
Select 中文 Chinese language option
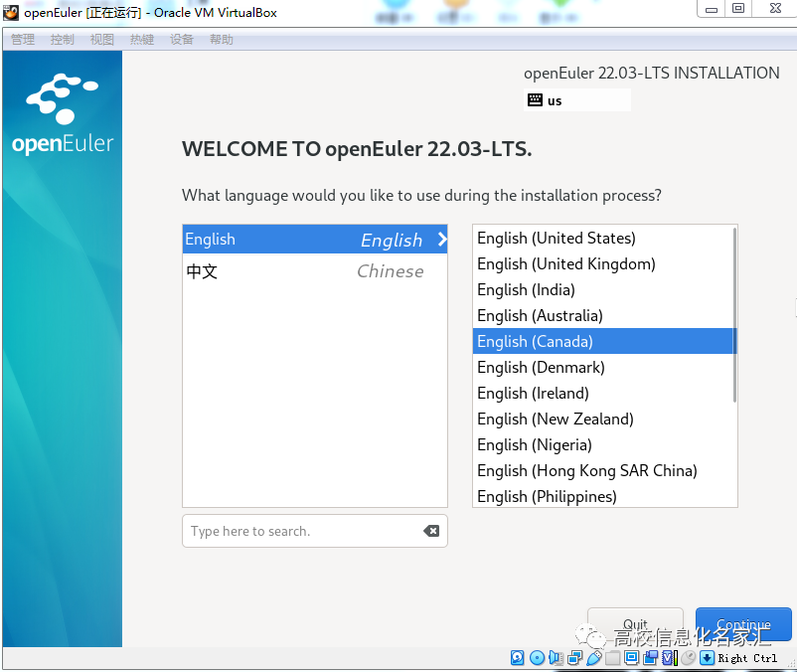click(x=298, y=270)
